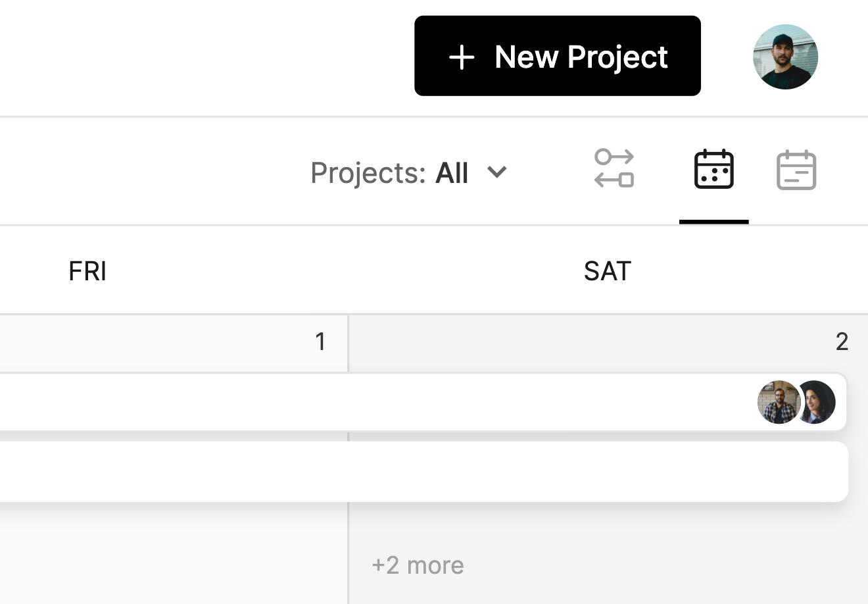Open the Projects: All filter dropdown
The image size is (868, 604).
pos(408,172)
